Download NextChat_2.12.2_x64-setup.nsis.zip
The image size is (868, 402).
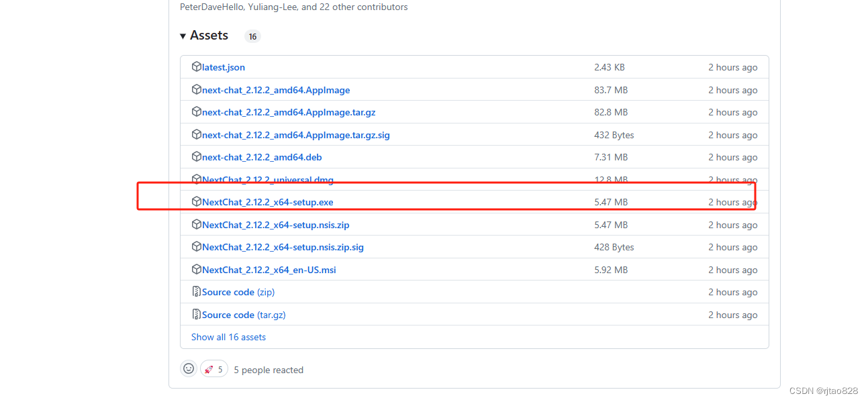pos(276,225)
